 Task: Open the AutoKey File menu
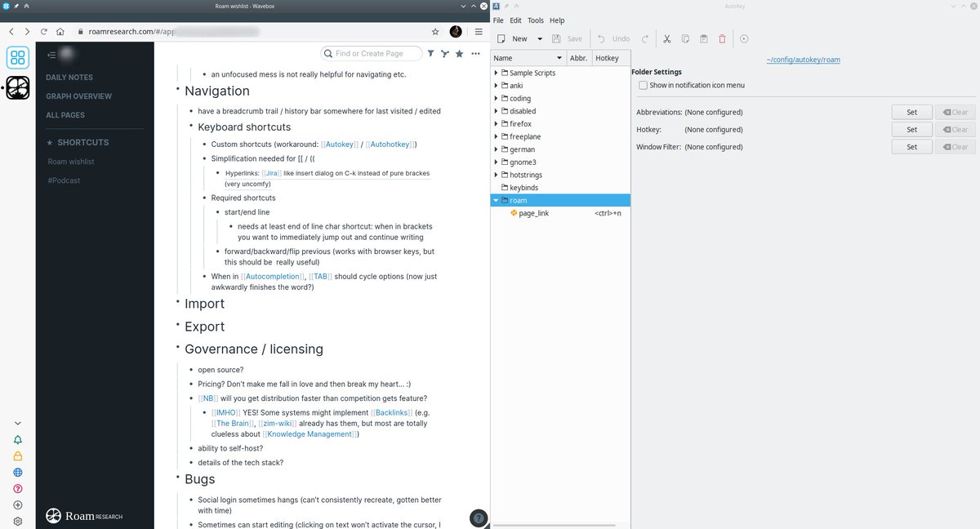click(x=498, y=20)
